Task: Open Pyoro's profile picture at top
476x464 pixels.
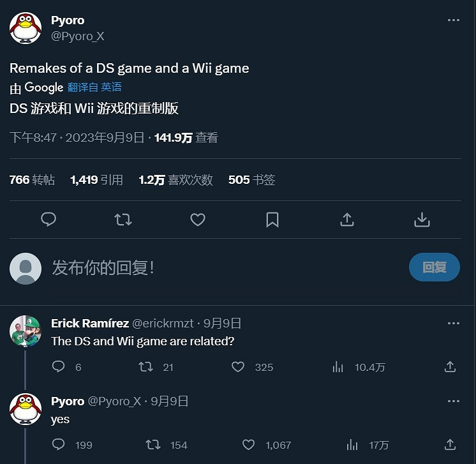Action: point(26,28)
